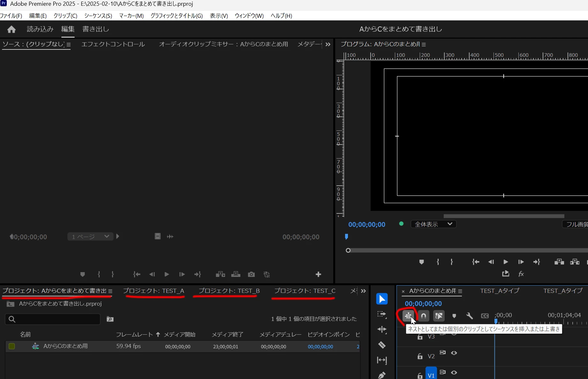Toggle V2 track lock
Image resolution: width=588 pixels, height=379 pixels.
(420, 356)
